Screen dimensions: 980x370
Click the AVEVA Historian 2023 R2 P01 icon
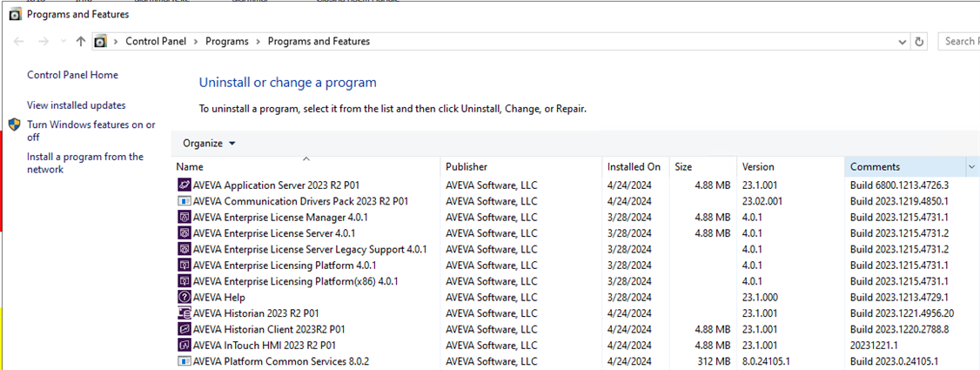184,313
